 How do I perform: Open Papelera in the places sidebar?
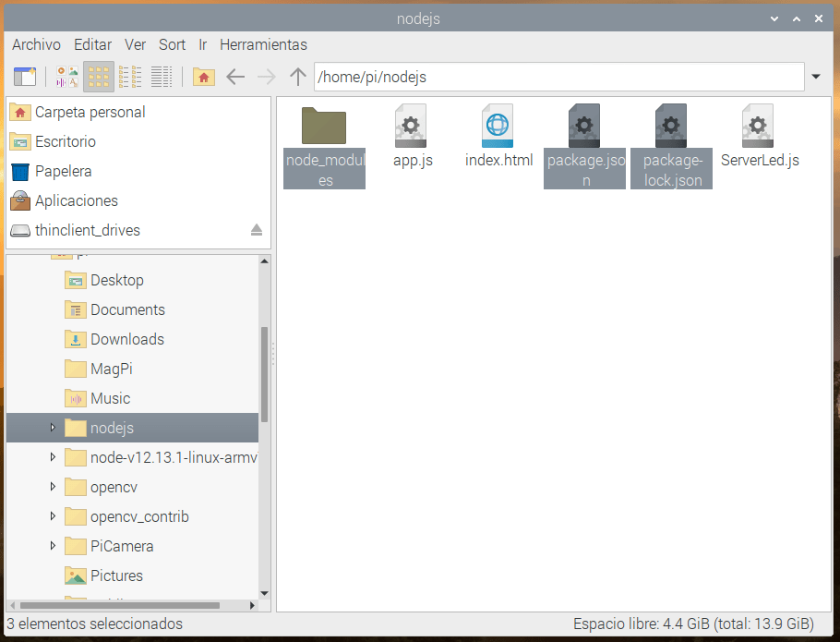click(63, 171)
